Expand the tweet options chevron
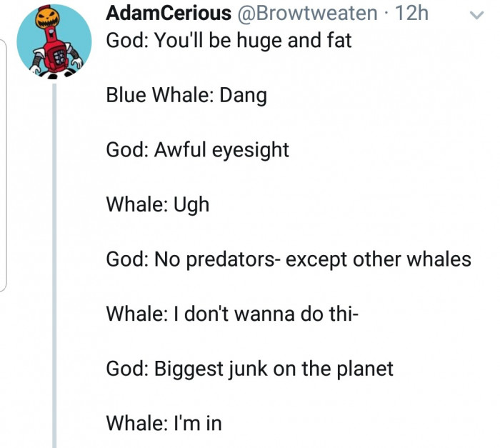Image resolution: width=500 pixels, height=448 pixels. point(475,14)
